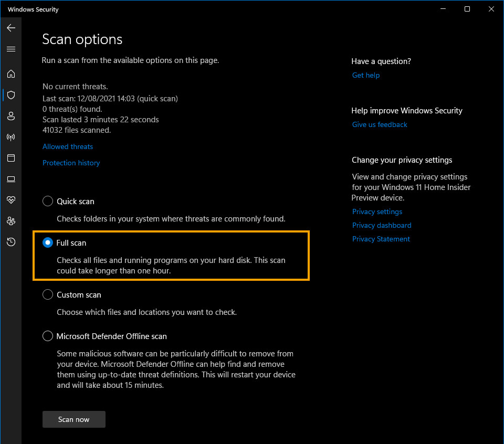Open the Allowed threats link

click(68, 146)
